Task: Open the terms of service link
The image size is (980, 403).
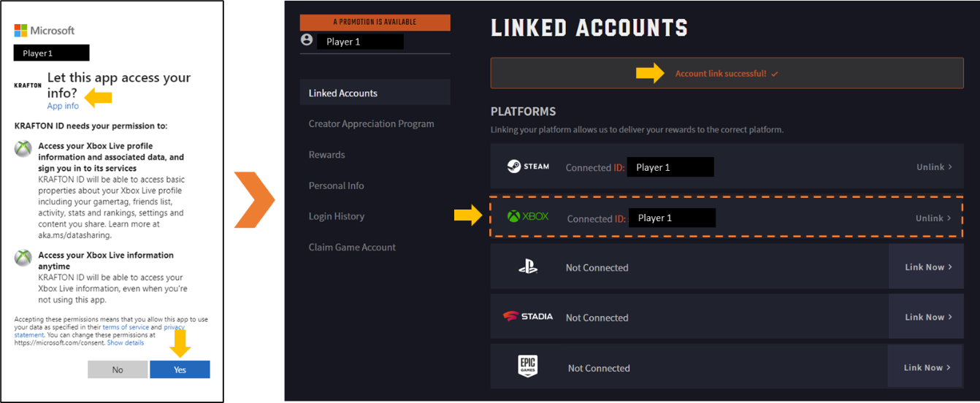Action: click(126, 328)
